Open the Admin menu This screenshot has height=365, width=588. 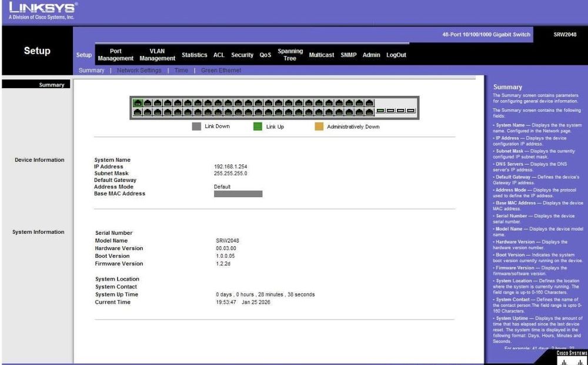pos(371,55)
